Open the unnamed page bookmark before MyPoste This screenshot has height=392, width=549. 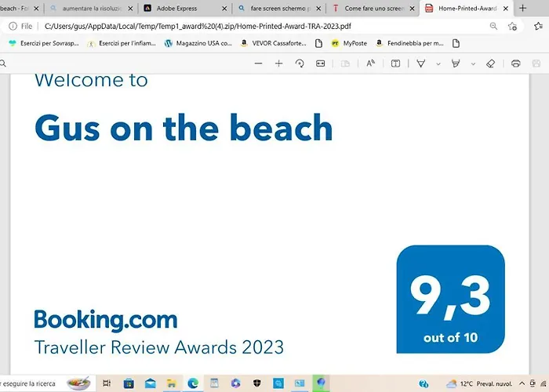(x=318, y=43)
